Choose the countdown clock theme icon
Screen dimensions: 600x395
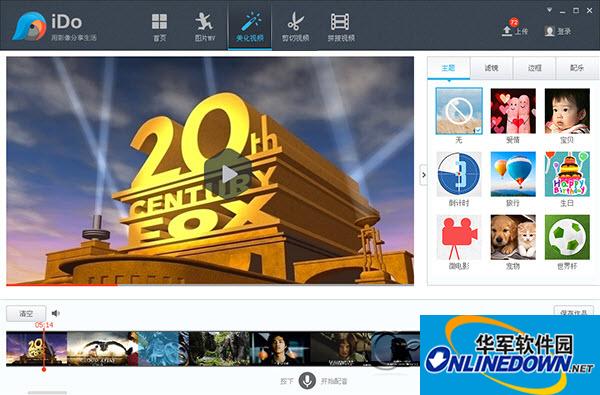(459, 174)
